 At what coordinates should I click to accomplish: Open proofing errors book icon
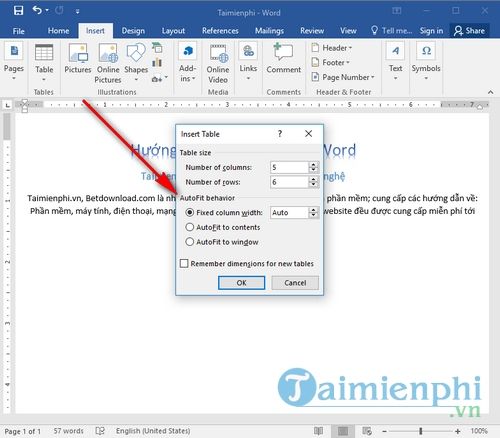(100, 431)
